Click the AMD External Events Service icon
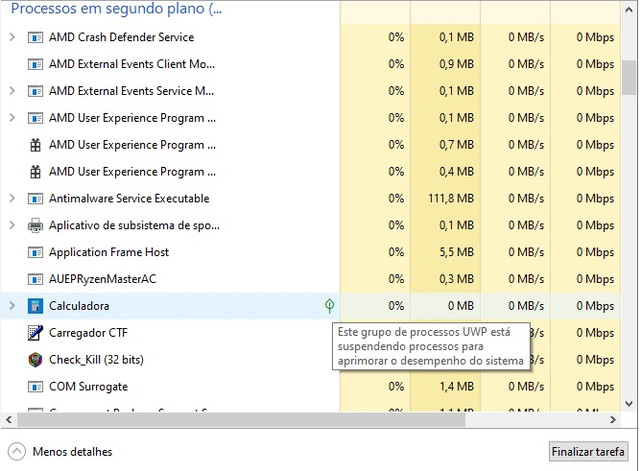 (35, 91)
